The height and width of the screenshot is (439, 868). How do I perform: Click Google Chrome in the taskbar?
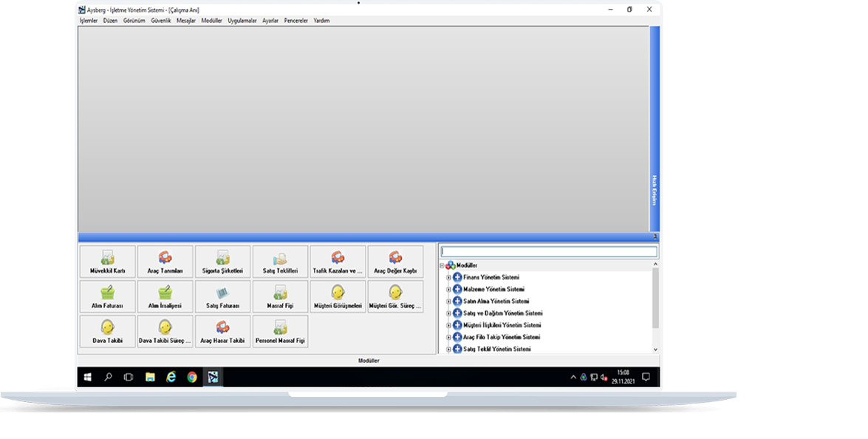pyautogui.click(x=192, y=377)
